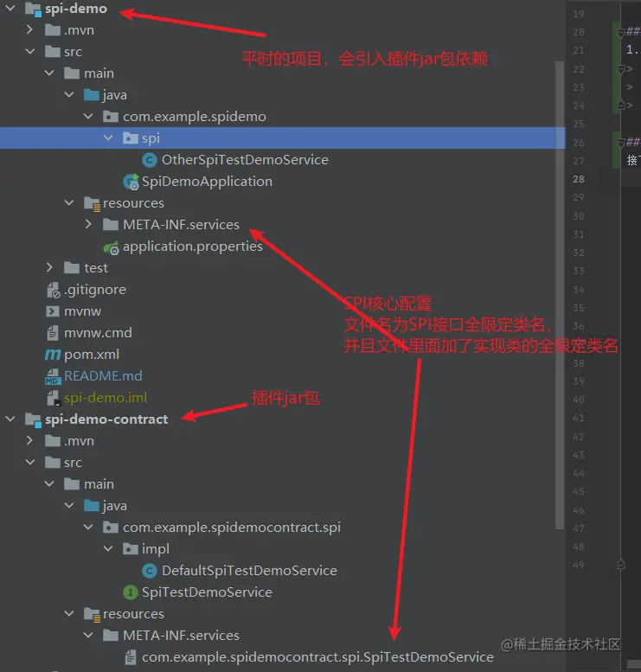Click the impl package icon
This screenshot has width=641, height=672.
click(x=131, y=548)
